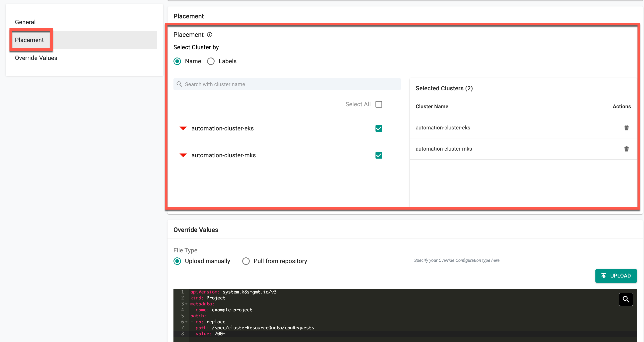The height and width of the screenshot is (342, 644).
Task: Uncheck the automation-cluster-mks checkbox
Action: coord(379,155)
